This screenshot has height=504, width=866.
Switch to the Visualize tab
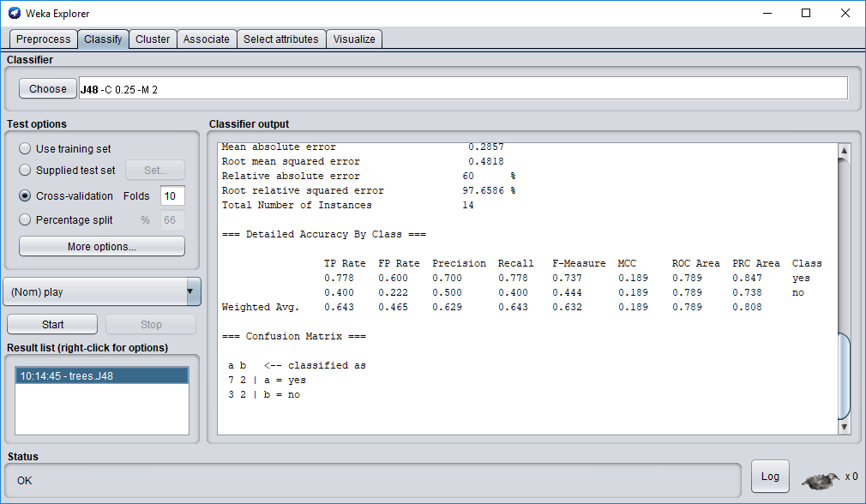[x=354, y=39]
